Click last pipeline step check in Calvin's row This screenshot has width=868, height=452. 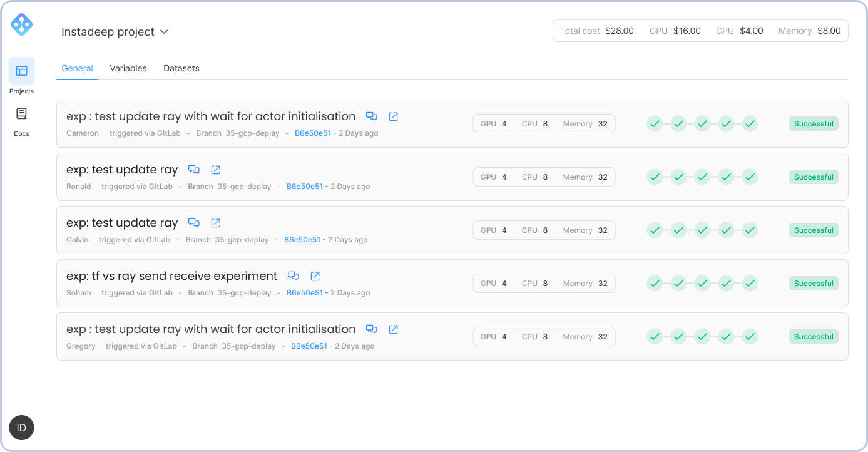(750, 230)
